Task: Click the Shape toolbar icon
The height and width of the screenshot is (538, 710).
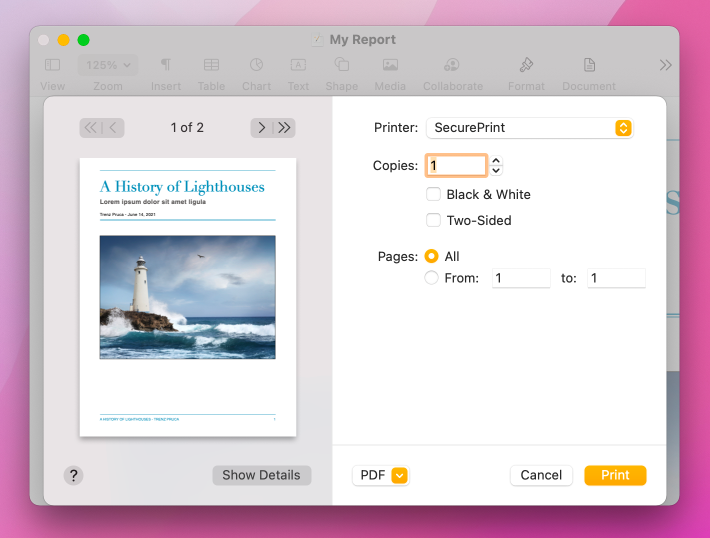Action: pyautogui.click(x=341, y=64)
